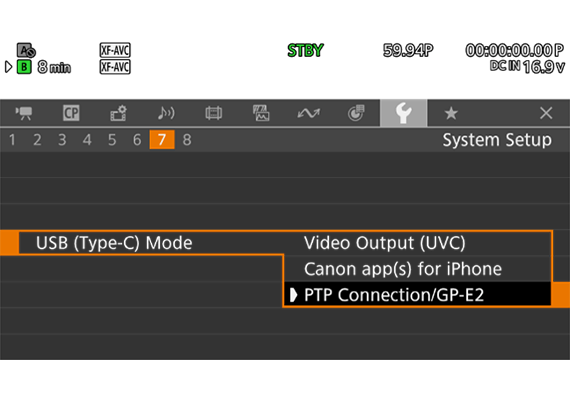The height and width of the screenshot is (400, 570).
Task: Open the Camera Setup menu icon
Action: pos(24,113)
